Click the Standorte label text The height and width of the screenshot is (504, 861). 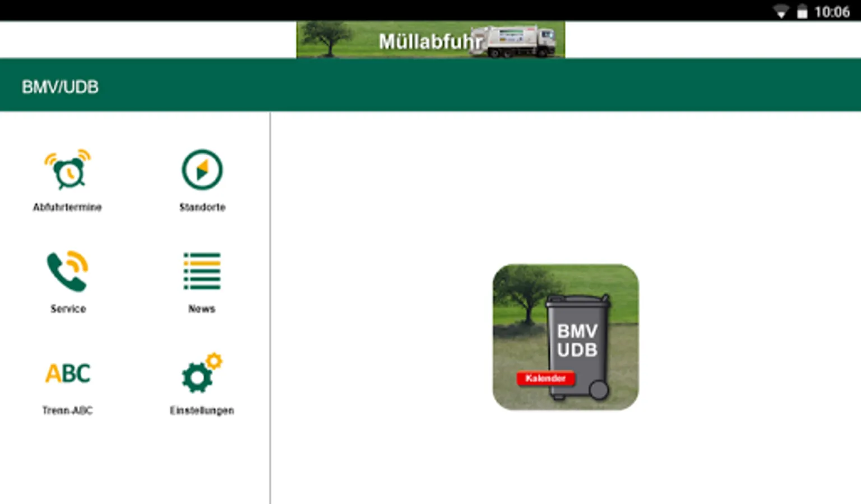(x=202, y=207)
